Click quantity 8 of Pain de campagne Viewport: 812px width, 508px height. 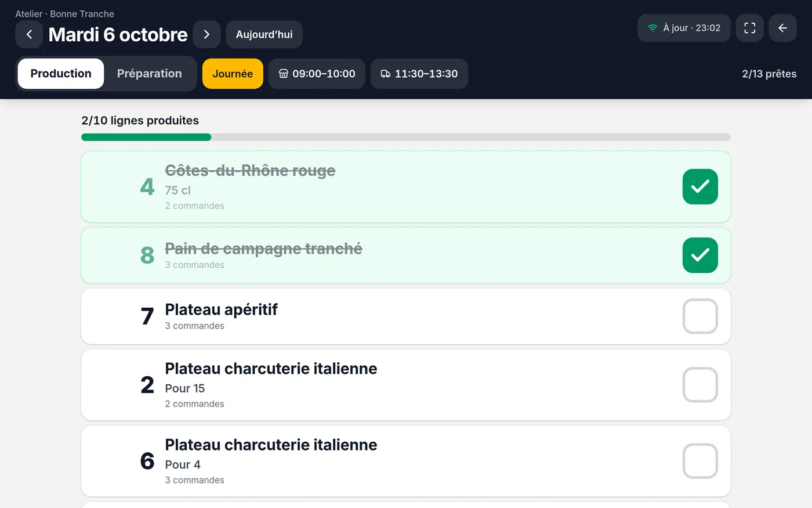[147, 255]
